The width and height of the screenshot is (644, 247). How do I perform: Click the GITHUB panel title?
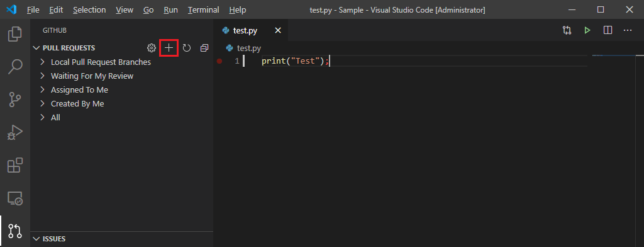[55, 30]
